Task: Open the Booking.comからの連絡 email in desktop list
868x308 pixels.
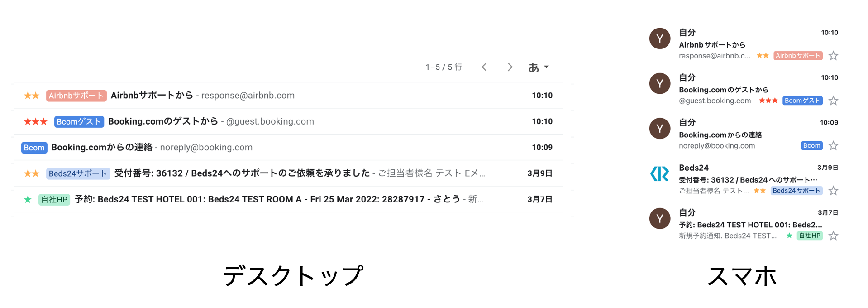Action: (x=102, y=147)
